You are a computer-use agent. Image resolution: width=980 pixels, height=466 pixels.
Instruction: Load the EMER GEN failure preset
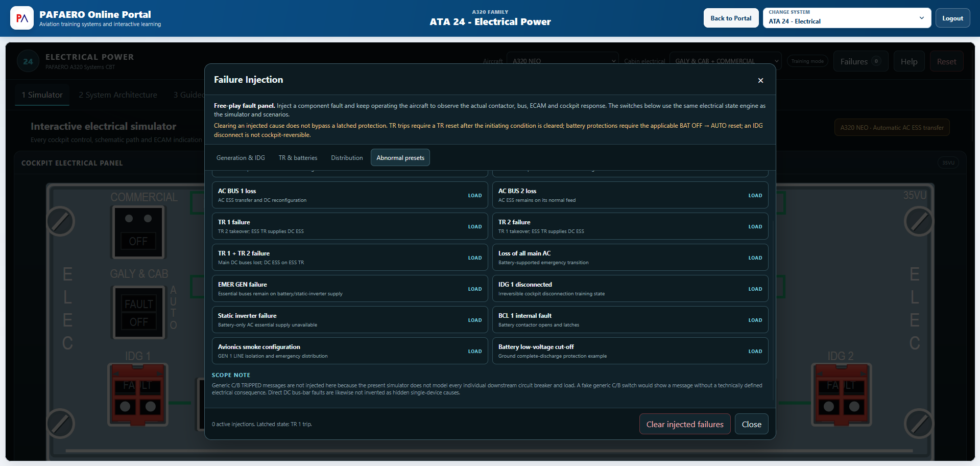click(x=475, y=289)
